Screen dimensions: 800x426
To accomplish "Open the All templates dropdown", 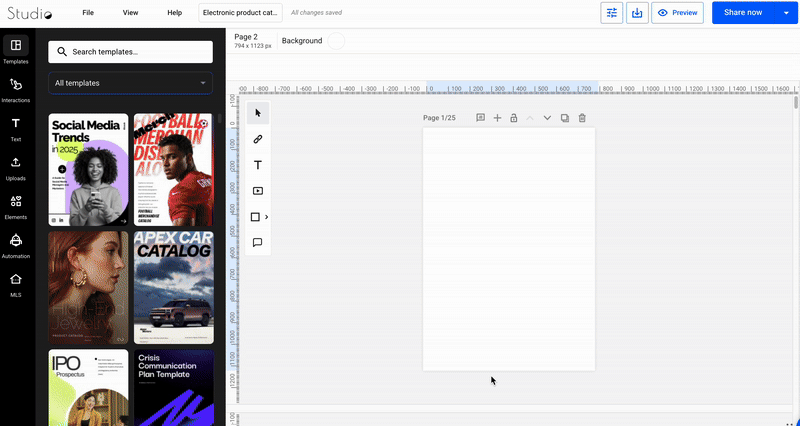I will tap(130, 83).
